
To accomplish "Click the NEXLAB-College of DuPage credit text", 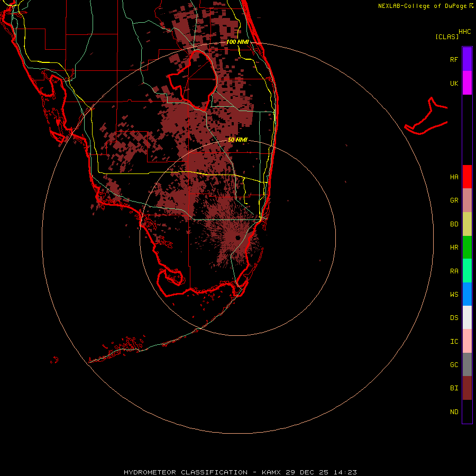I will tap(422, 6).
